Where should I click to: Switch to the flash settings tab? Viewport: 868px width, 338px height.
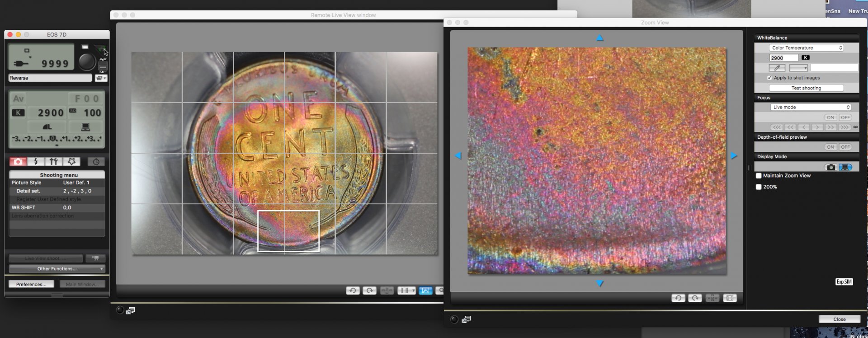point(36,162)
